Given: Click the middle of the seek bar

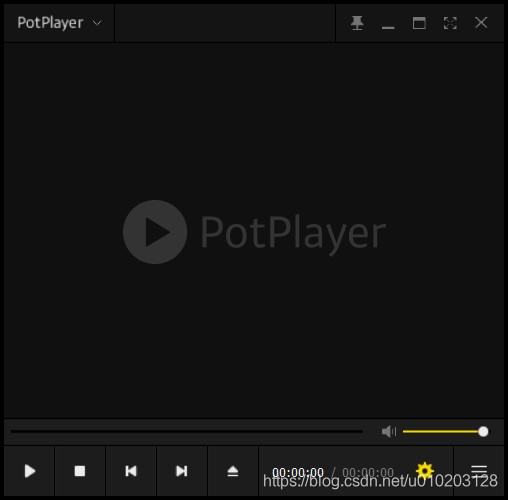Looking at the screenshot, I should [x=187, y=431].
